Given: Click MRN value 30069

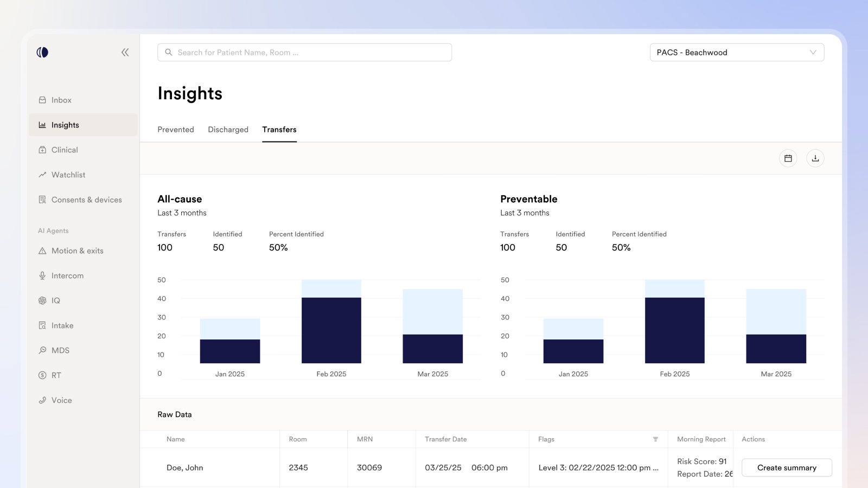Looking at the screenshot, I should (369, 467).
